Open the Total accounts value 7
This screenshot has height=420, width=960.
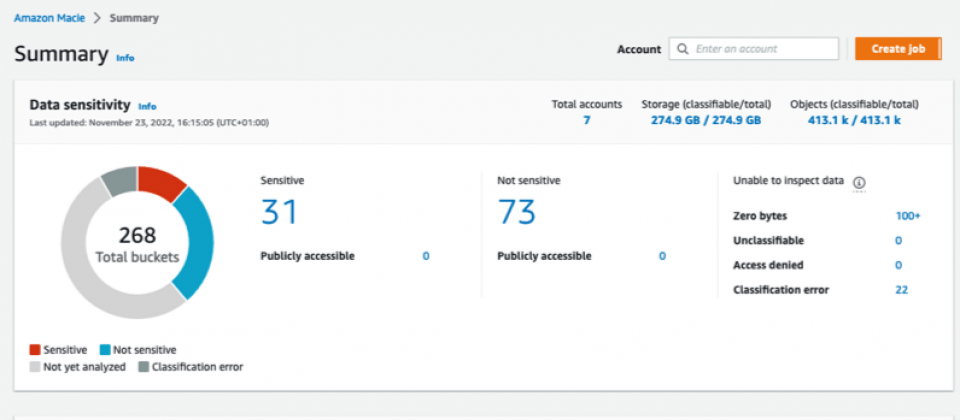(587, 120)
